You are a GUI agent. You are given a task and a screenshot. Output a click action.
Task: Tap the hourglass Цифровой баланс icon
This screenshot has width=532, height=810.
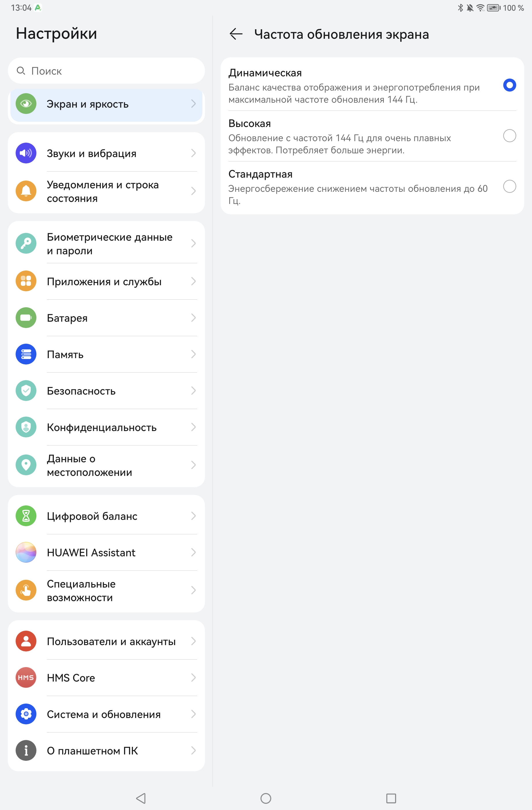[x=26, y=516]
